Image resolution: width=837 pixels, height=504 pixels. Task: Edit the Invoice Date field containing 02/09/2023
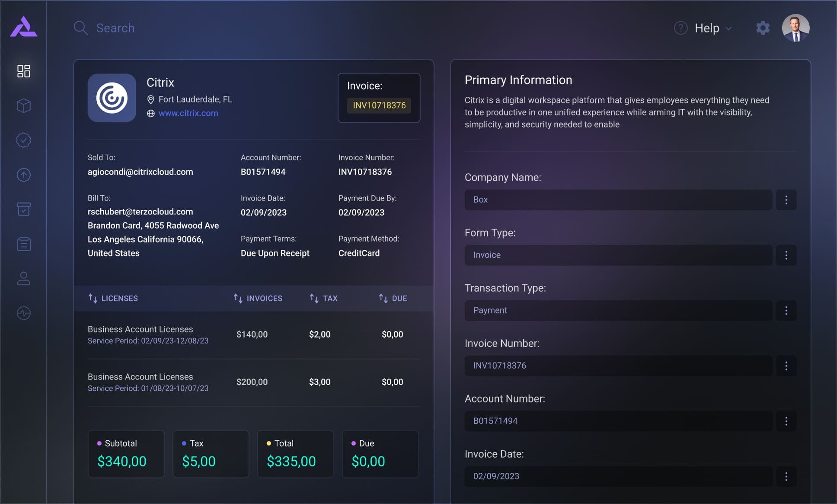point(618,476)
